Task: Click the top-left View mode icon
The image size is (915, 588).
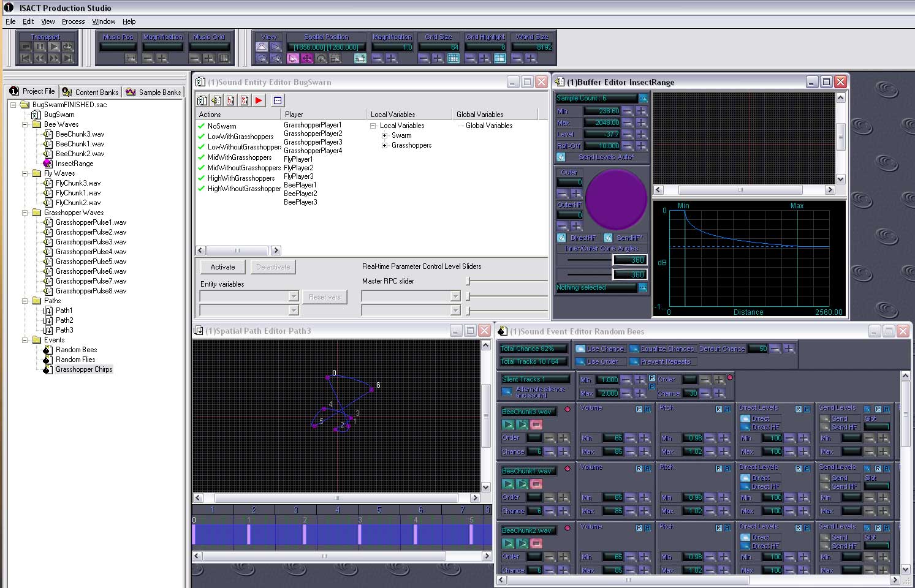Action: click(x=262, y=47)
